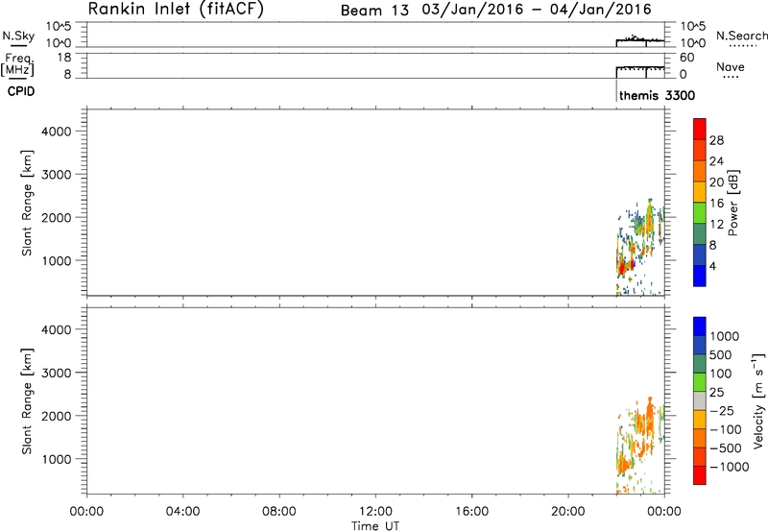This screenshot has width=768, height=532.
Task: Click the '04:00' time axis label
Action: (182, 512)
